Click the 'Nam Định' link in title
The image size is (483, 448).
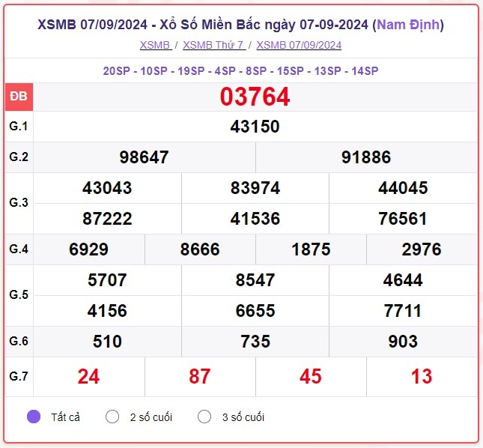408,25
